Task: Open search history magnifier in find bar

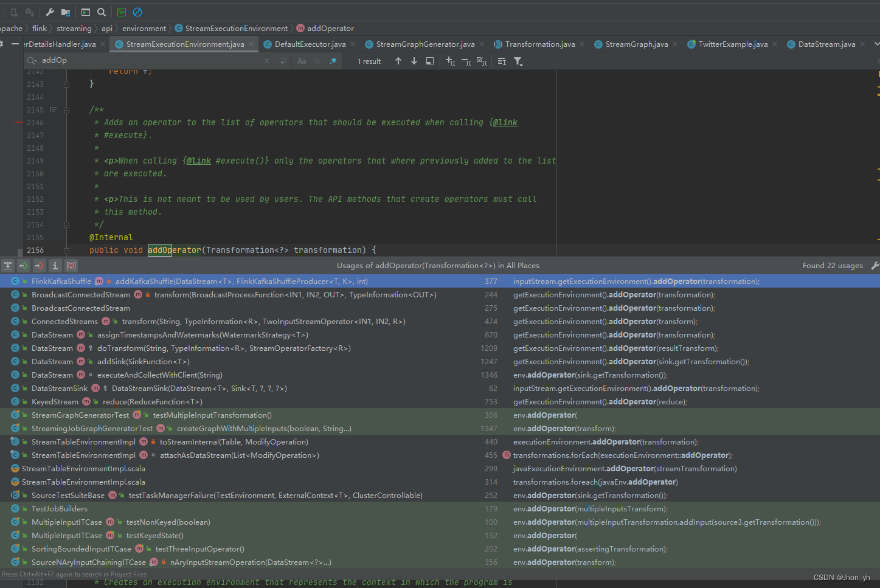Action: click(32, 60)
